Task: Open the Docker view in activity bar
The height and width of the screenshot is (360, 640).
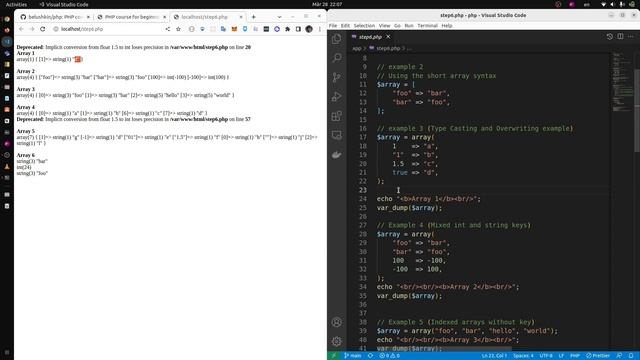Action: tap(337, 155)
